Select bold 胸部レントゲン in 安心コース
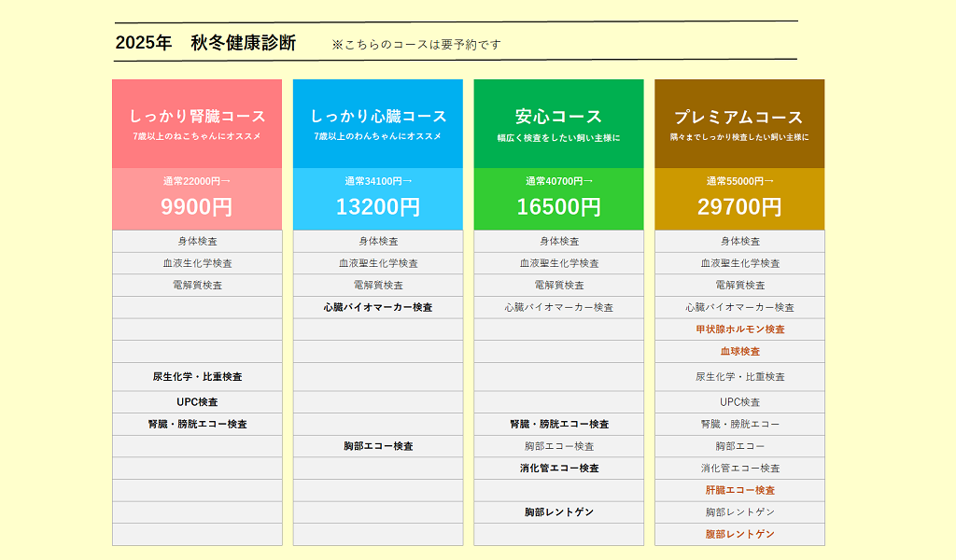The image size is (956, 560). [558, 512]
